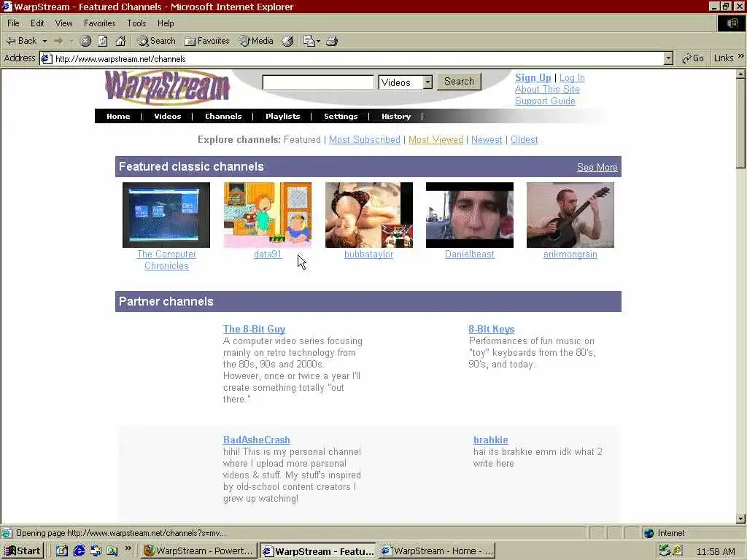Open the data91 channel thumbnail
Screen dimensions: 747x560
click(x=267, y=215)
